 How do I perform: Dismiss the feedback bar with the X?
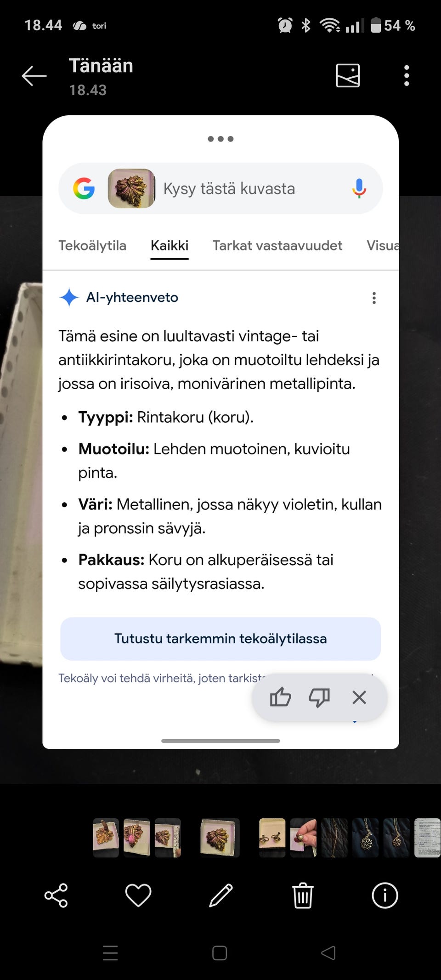point(359,697)
